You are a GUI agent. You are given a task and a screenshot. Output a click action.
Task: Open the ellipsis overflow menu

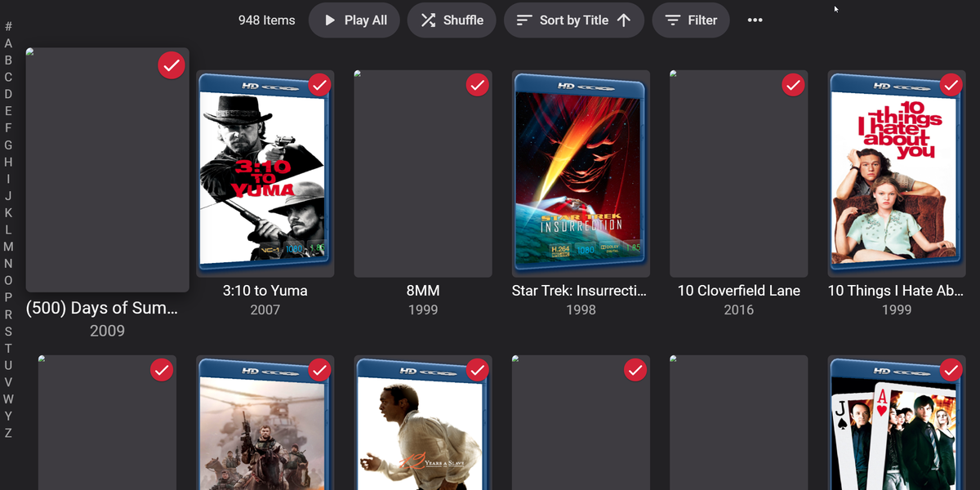click(755, 20)
